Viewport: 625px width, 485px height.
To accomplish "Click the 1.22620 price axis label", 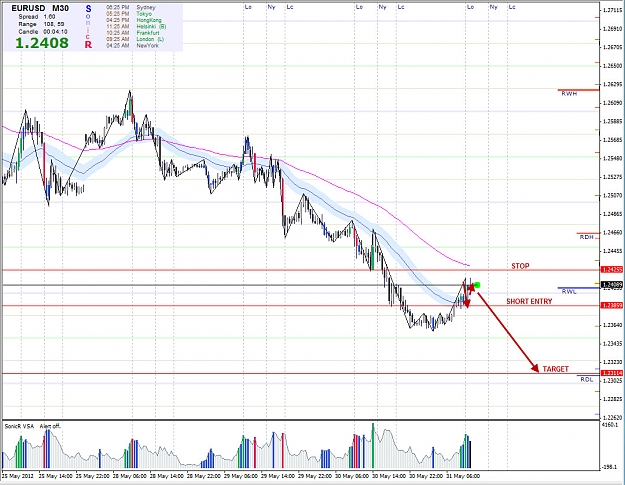I will (612, 417).
